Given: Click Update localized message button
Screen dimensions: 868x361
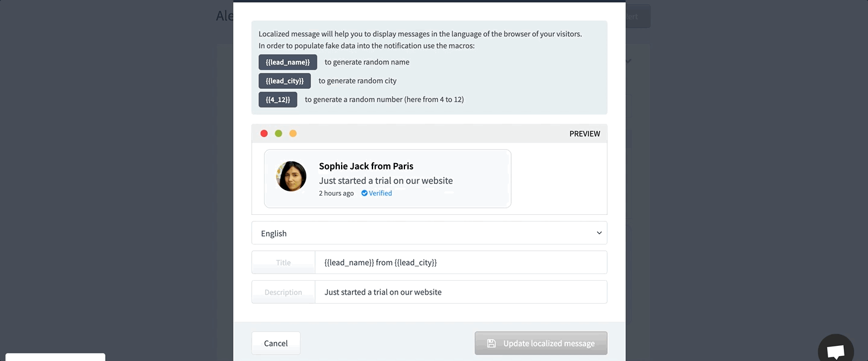Looking at the screenshot, I should (541, 343).
